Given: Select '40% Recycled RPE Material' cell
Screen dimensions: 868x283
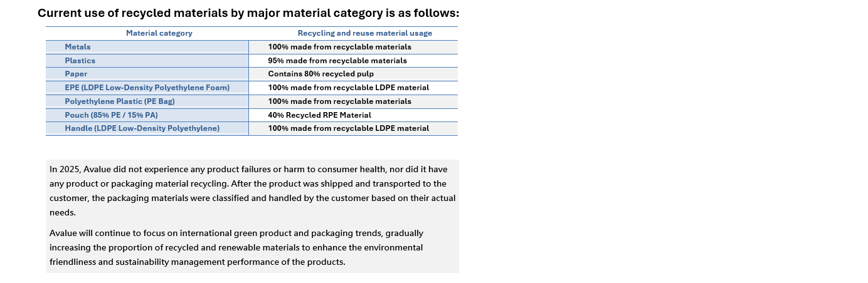Looking at the screenshot, I should click(354, 115).
